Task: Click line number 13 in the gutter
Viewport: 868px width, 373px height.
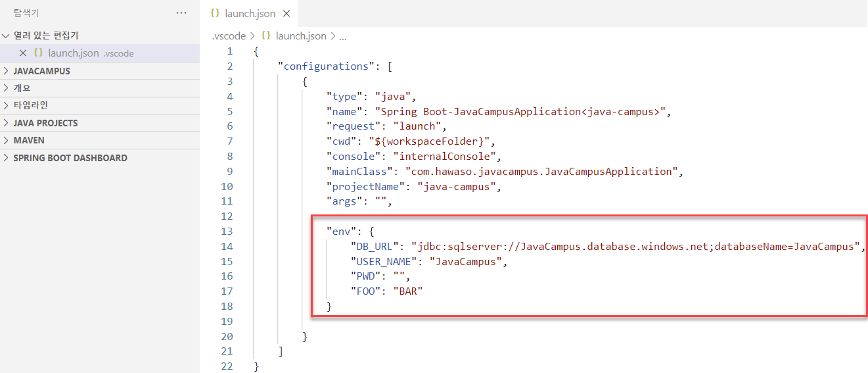Action: click(227, 231)
